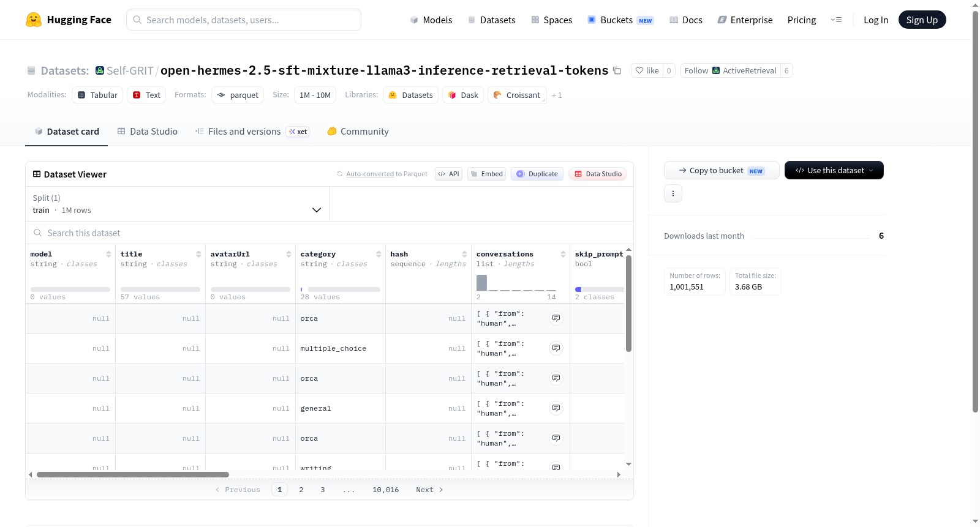Go to page 3 of the dataset
980x527 pixels.
[x=323, y=490]
